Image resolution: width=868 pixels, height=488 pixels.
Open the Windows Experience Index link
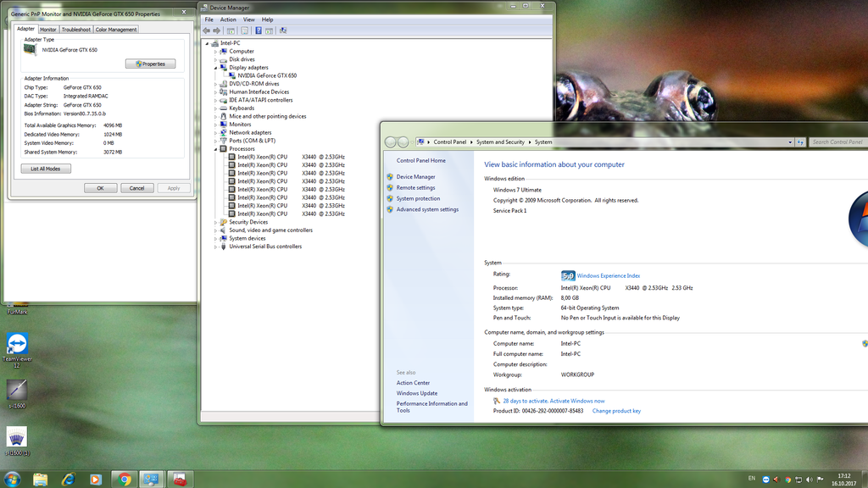click(x=609, y=275)
